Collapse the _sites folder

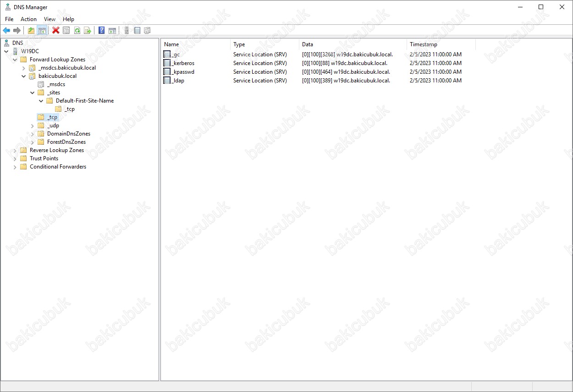click(x=33, y=93)
